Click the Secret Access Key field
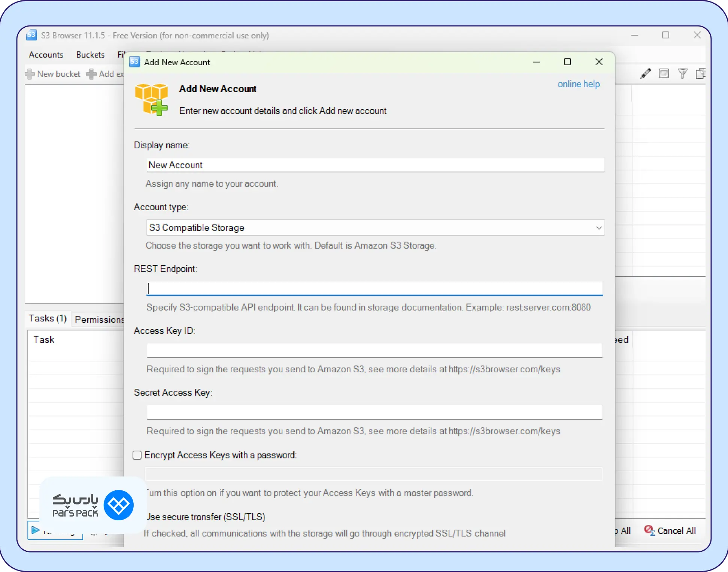728x572 pixels. tap(374, 412)
